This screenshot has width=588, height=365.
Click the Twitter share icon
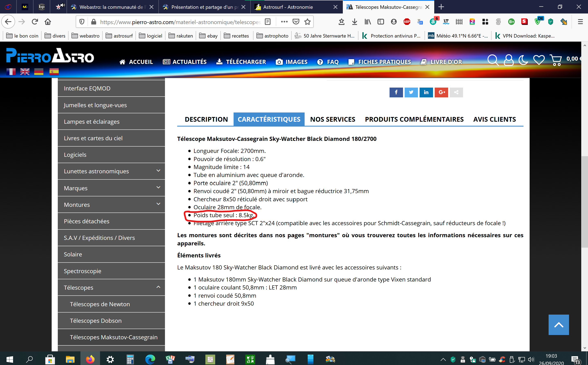pos(411,92)
